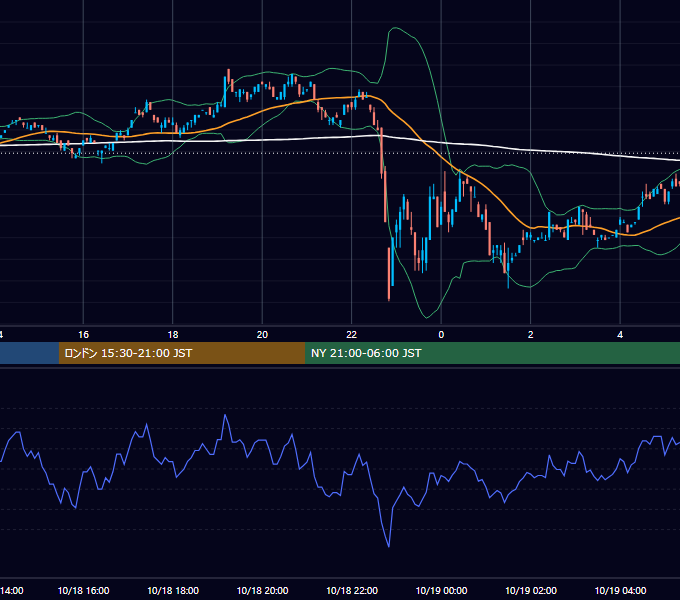Click the 10/19 00:00 date label
This screenshot has height=600, width=680.
[x=441, y=590]
